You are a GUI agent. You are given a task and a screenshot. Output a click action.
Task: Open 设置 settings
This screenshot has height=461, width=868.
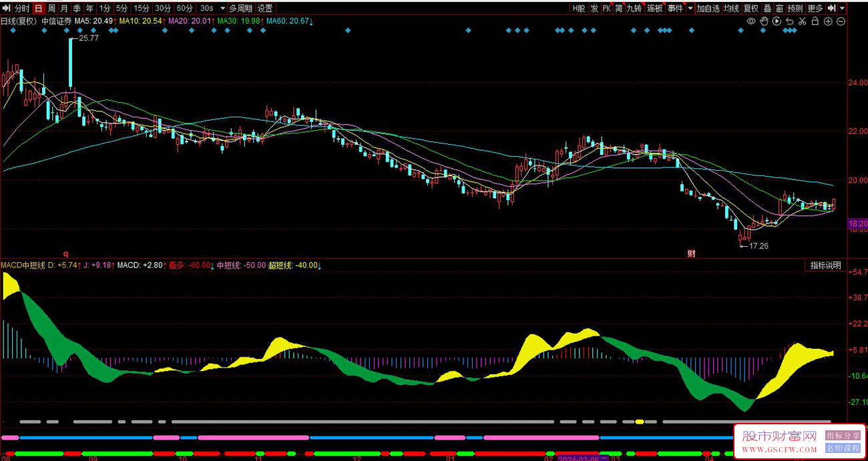[x=265, y=8]
